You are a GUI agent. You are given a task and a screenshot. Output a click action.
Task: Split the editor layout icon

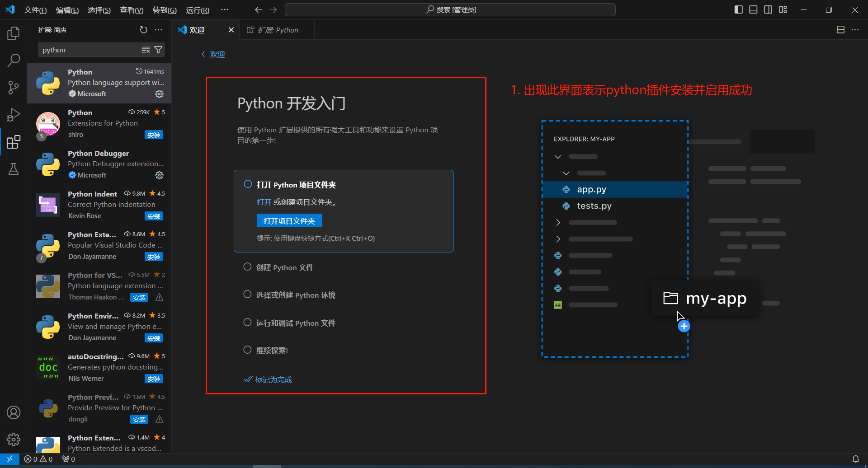coord(840,30)
